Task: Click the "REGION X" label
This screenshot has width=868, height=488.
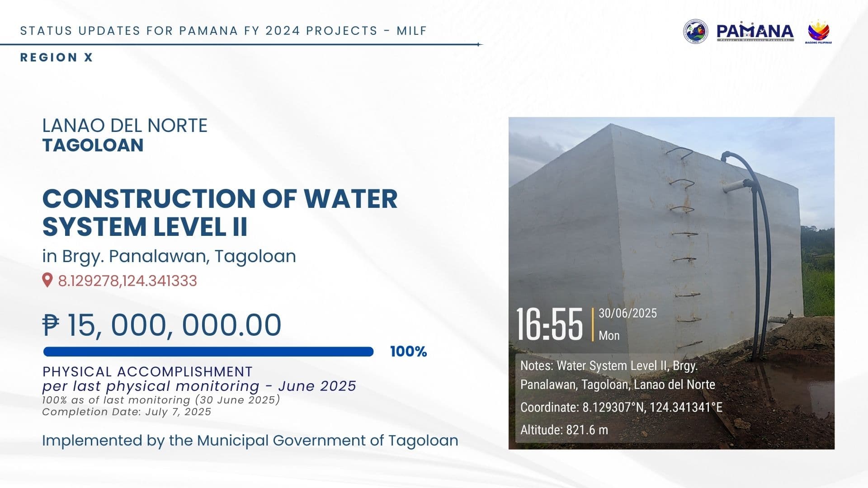Action: [x=57, y=57]
